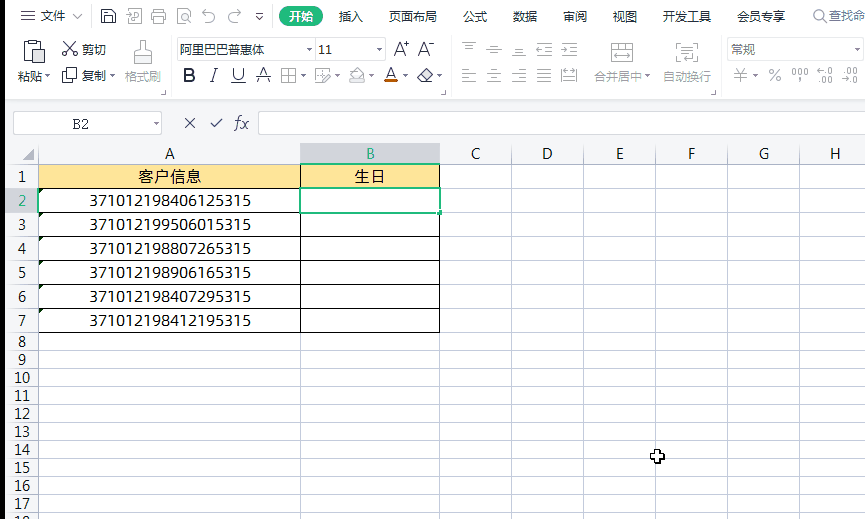Screen dimensions: 865x519
Task: Click the cell borders icon
Action: coord(289,75)
